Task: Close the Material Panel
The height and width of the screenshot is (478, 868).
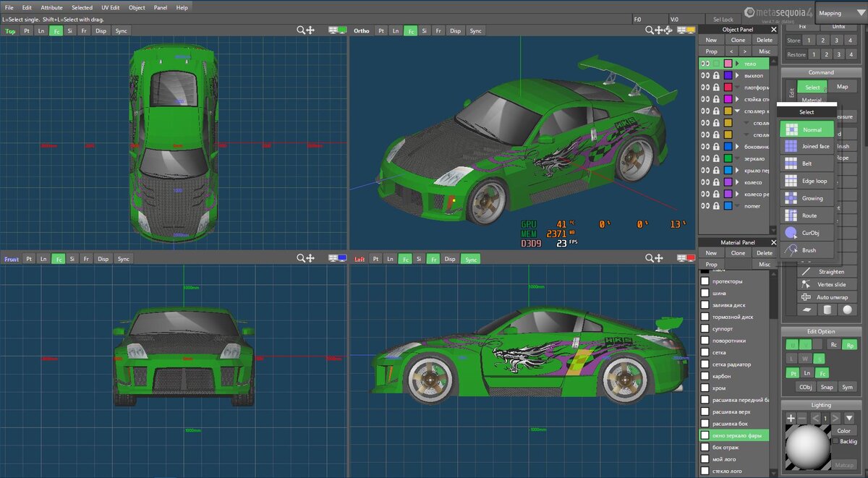Action: click(774, 242)
